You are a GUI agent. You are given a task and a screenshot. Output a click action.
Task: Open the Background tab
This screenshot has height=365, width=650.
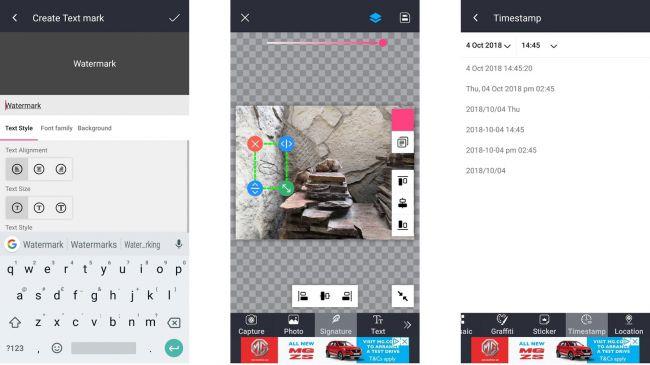[95, 128]
